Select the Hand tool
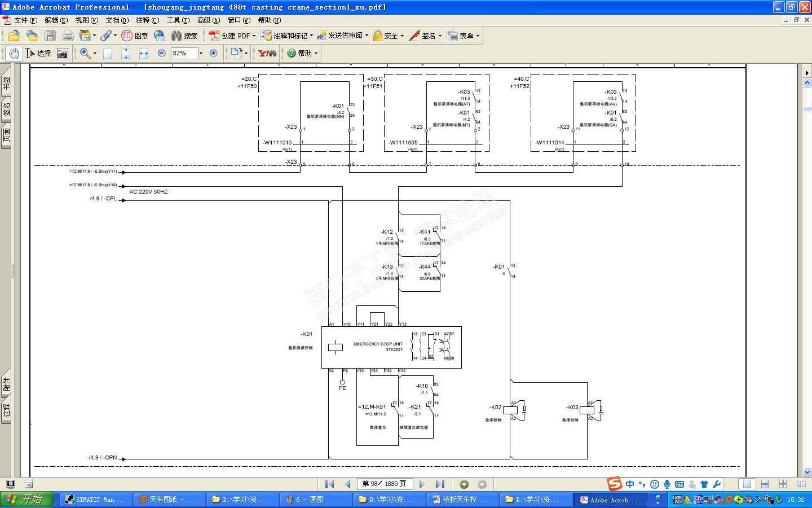This screenshot has height=508, width=812. coord(14,53)
